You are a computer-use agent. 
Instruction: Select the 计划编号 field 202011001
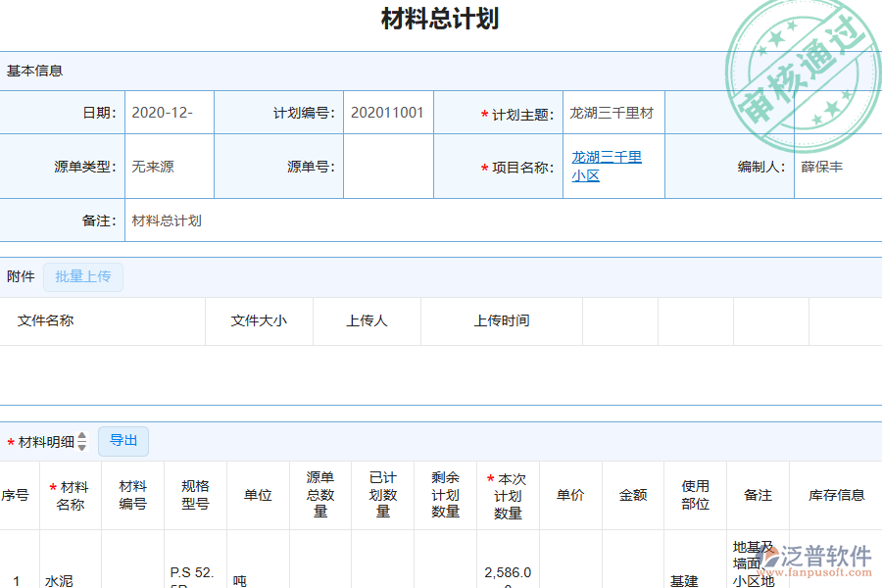[x=388, y=113]
